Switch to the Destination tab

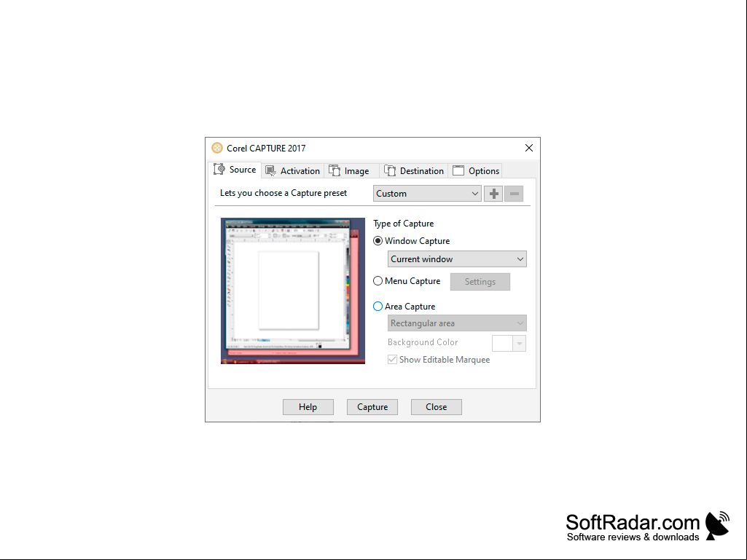point(414,170)
